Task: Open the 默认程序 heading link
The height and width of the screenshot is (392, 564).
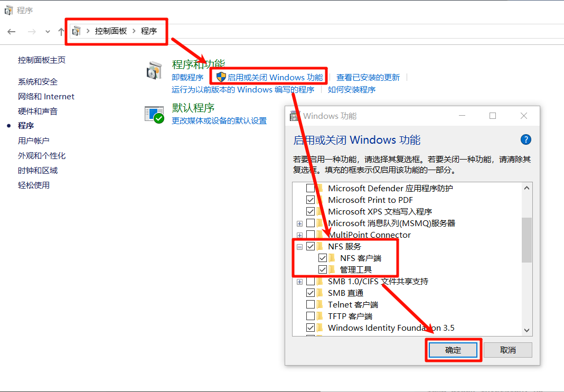Action: click(193, 108)
